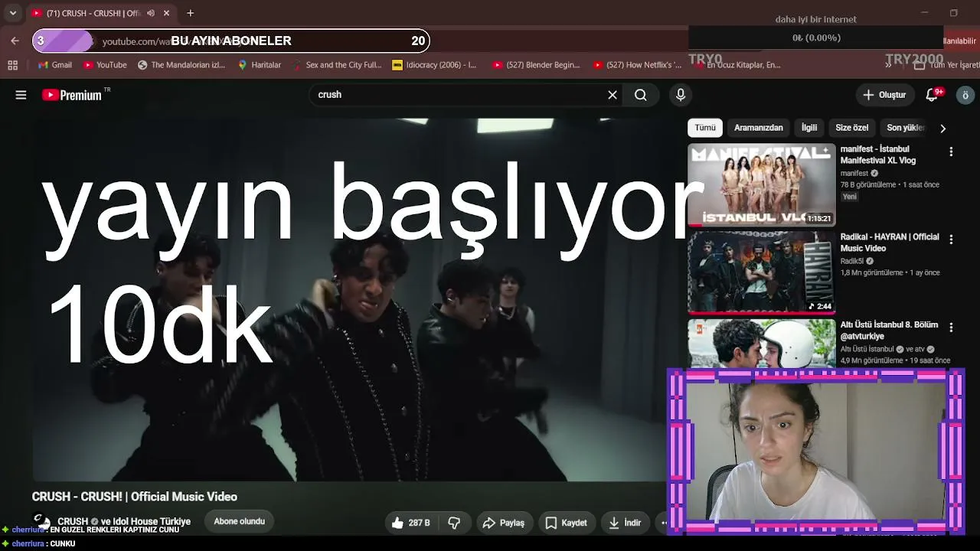Open Sex and the City Full... bookmark
The height and width of the screenshot is (551, 980).
pos(337,65)
